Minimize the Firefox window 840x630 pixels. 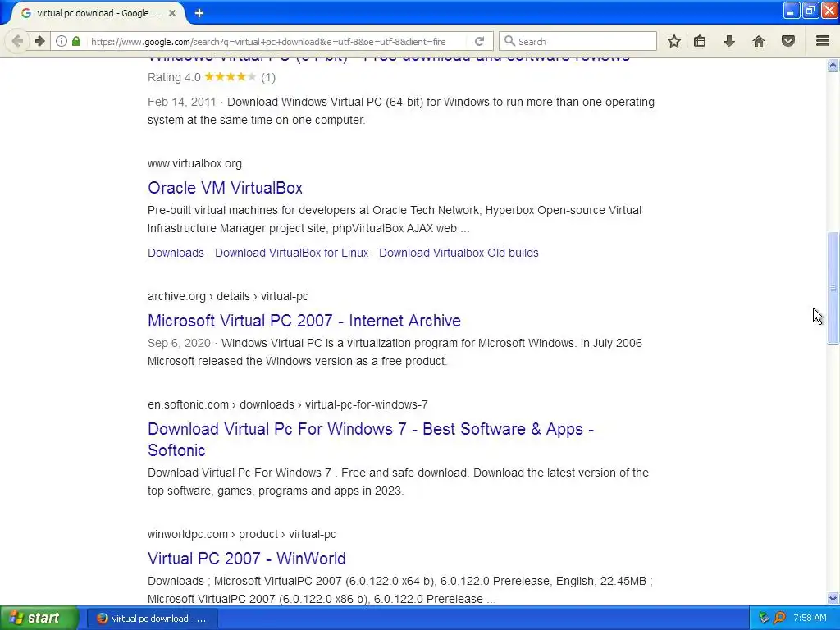pos(792,11)
